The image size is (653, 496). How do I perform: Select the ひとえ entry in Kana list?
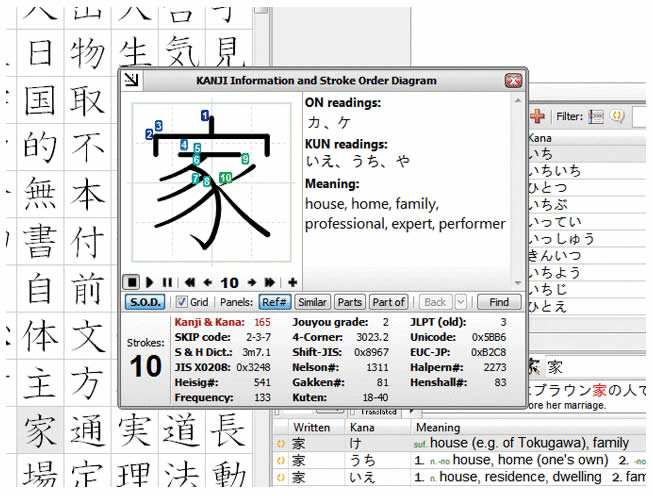click(x=587, y=307)
